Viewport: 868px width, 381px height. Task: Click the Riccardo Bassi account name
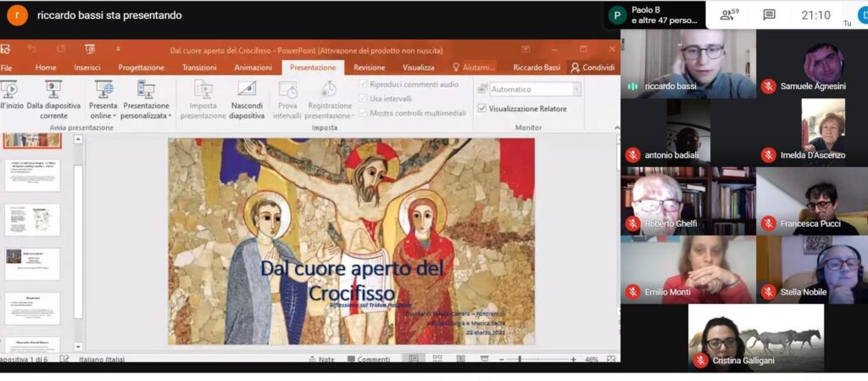pyautogui.click(x=537, y=68)
